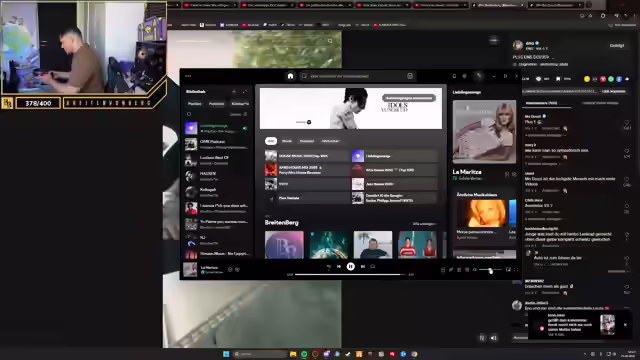Open La Maritza album cover in sidebar
640x360 pixels.
484,132
